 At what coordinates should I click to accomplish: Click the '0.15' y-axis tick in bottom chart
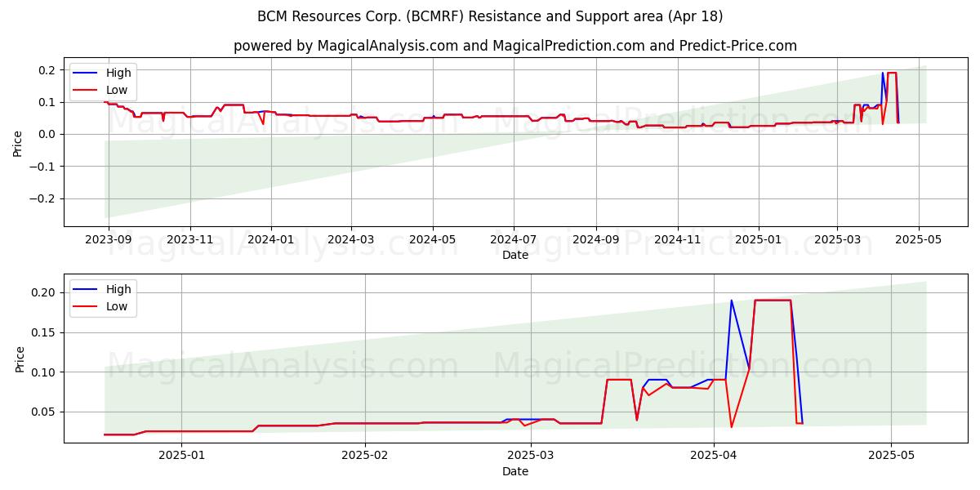(x=44, y=332)
